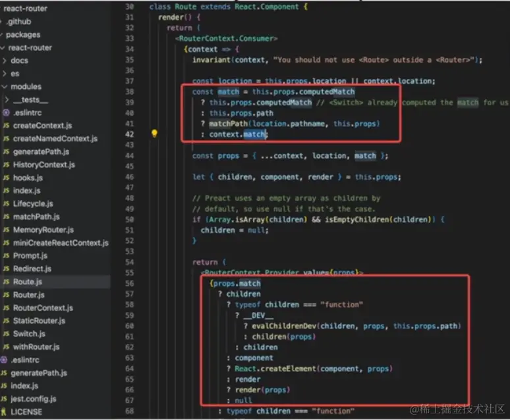This screenshot has height=420, width=510.
Task: Collapse the react-router package folder chevron
Action: point(3,48)
